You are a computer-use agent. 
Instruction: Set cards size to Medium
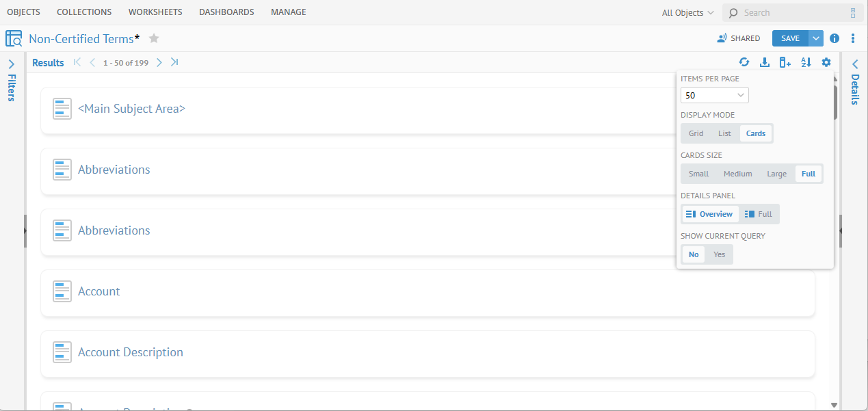(737, 174)
